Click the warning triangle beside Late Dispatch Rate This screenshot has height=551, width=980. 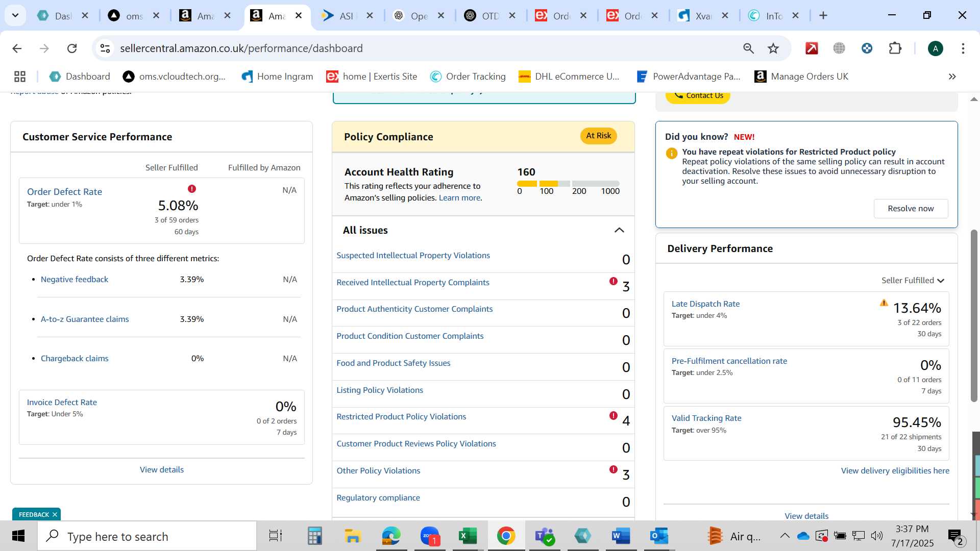pos(884,303)
